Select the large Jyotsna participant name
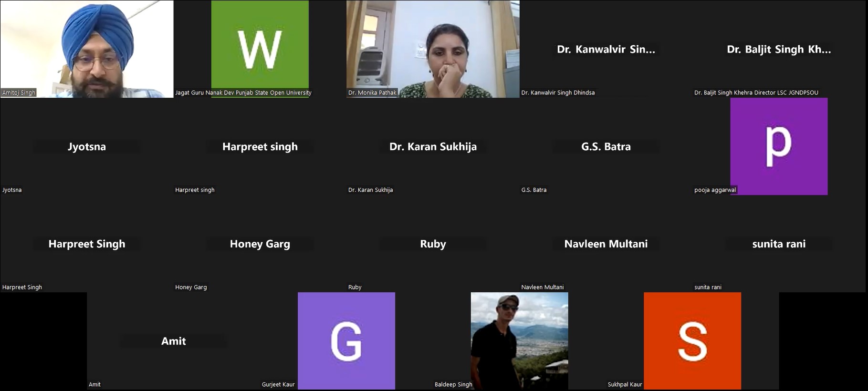The height and width of the screenshot is (391, 868). (87, 146)
